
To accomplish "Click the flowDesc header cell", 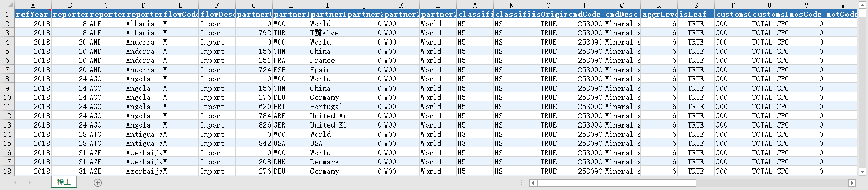I will coord(217,14).
